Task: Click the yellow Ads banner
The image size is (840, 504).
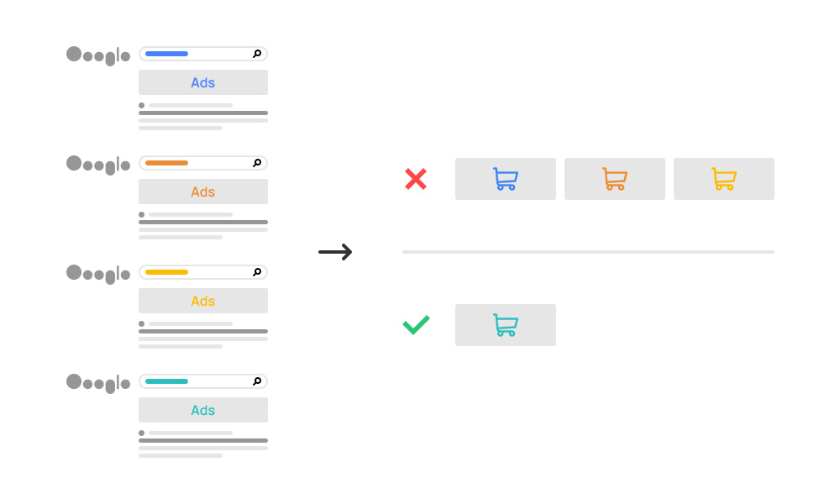Action: (203, 301)
